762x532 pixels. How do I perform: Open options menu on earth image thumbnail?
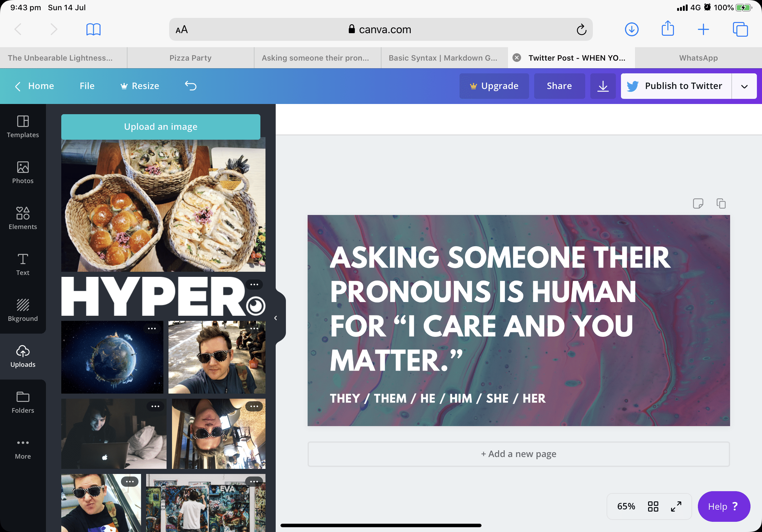152,329
